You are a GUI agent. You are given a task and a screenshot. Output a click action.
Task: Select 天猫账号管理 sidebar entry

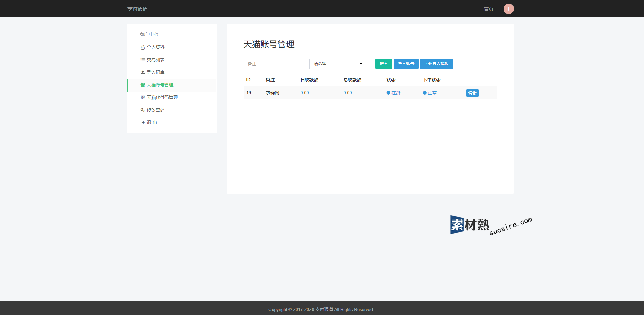172,85
